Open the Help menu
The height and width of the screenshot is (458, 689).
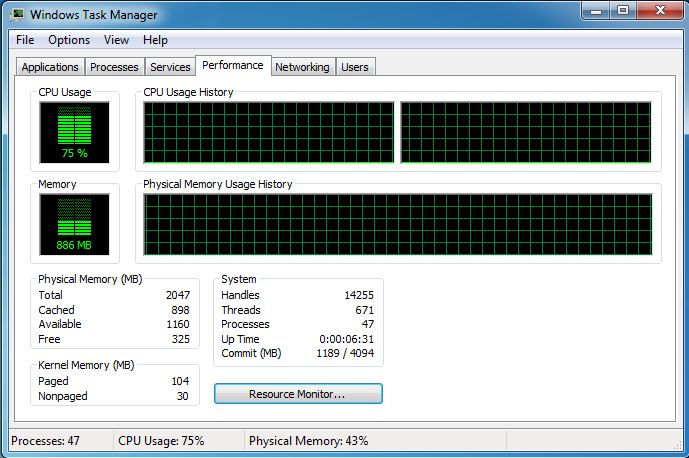(155, 40)
